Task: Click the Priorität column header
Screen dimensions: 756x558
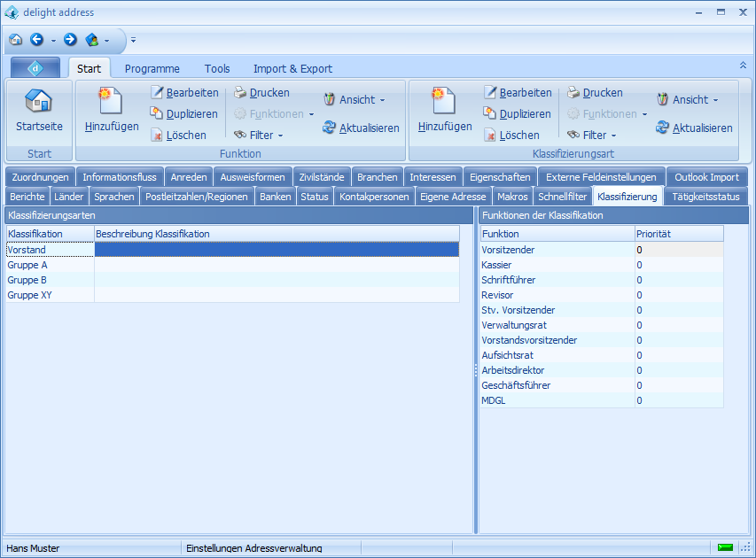Action: coord(679,234)
